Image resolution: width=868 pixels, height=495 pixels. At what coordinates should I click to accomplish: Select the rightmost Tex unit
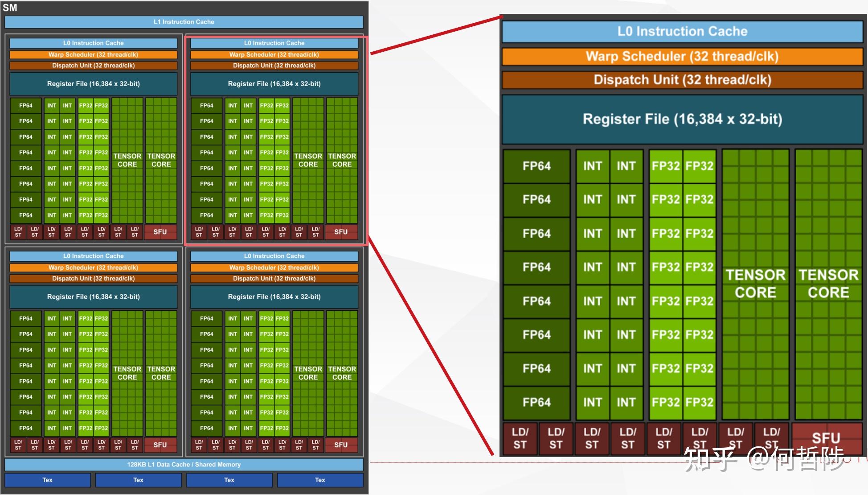pos(320,480)
